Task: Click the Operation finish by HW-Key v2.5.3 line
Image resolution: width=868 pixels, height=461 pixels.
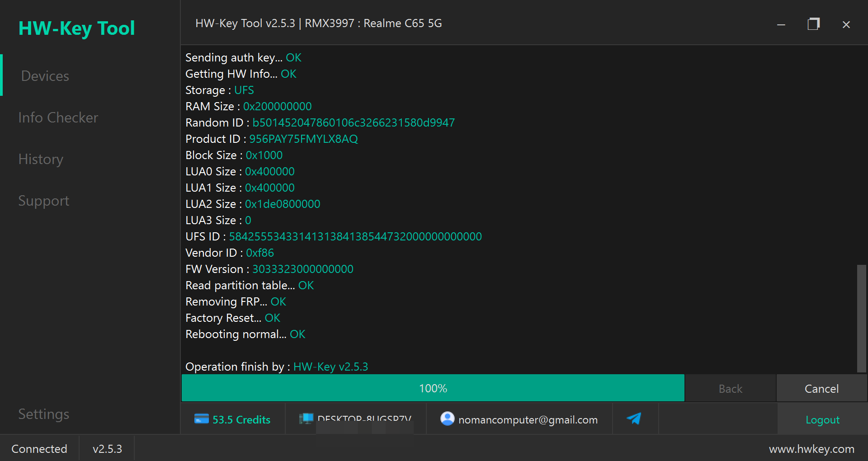Action: [x=277, y=367]
